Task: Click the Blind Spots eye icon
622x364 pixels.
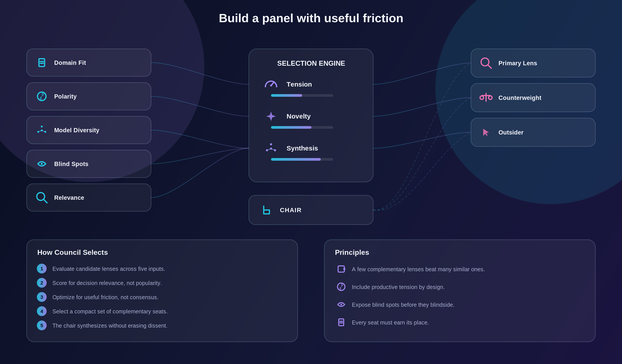Action: (42, 164)
